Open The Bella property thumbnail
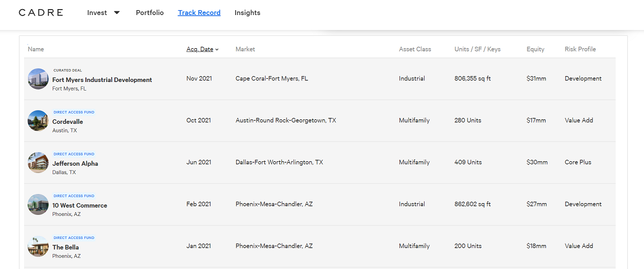Viewport: 644px width, 269px height. tap(38, 246)
